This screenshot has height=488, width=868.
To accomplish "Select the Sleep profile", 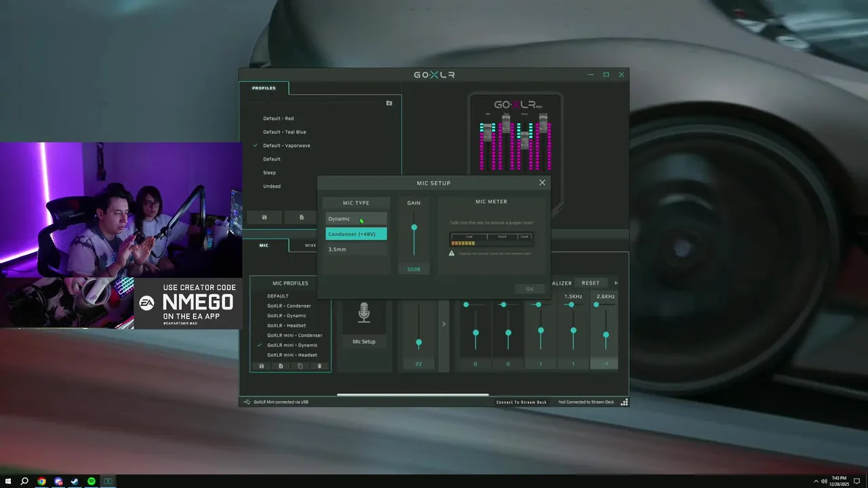I will pyautogui.click(x=269, y=173).
